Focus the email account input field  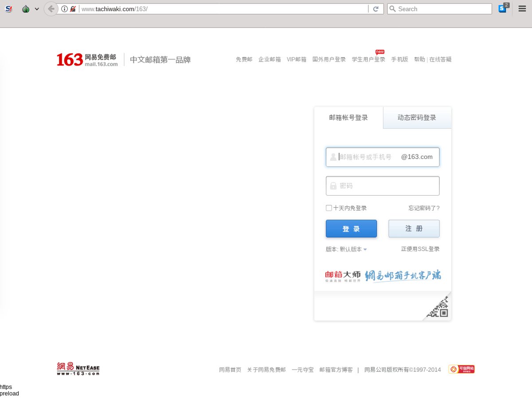point(383,157)
